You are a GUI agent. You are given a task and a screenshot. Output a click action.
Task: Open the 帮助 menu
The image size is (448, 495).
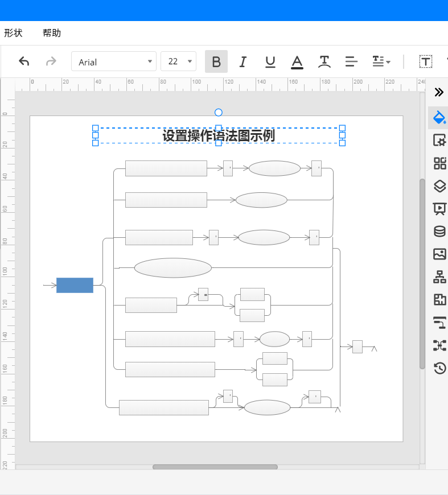coord(52,33)
